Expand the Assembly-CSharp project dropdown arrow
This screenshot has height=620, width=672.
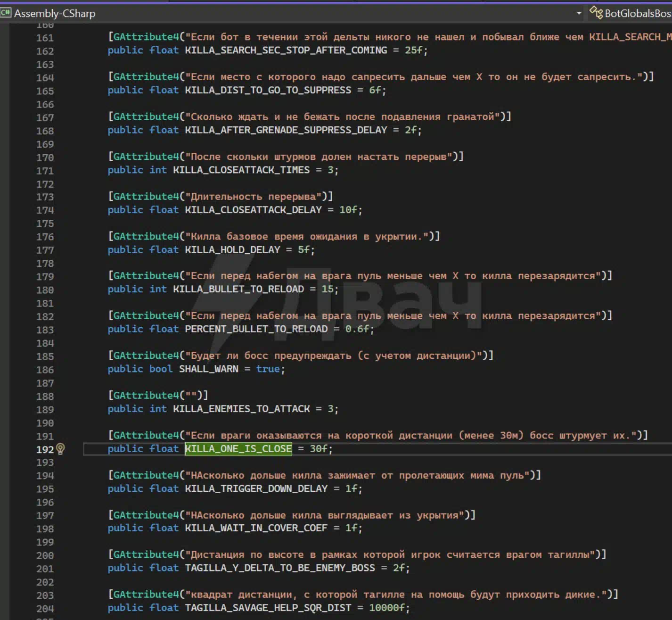point(579,13)
